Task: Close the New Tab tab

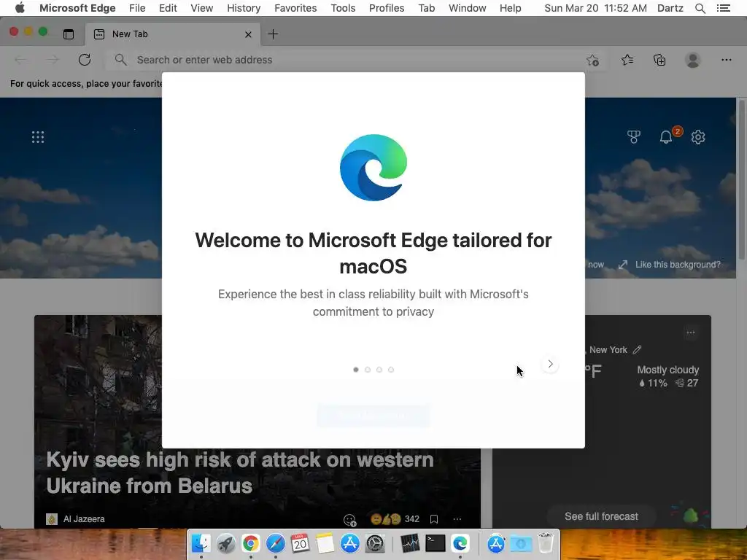Action: pos(248,34)
